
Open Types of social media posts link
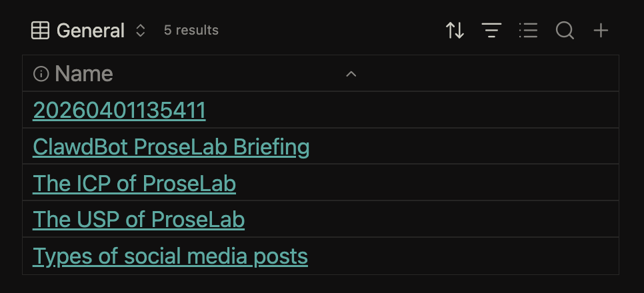tap(170, 256)
